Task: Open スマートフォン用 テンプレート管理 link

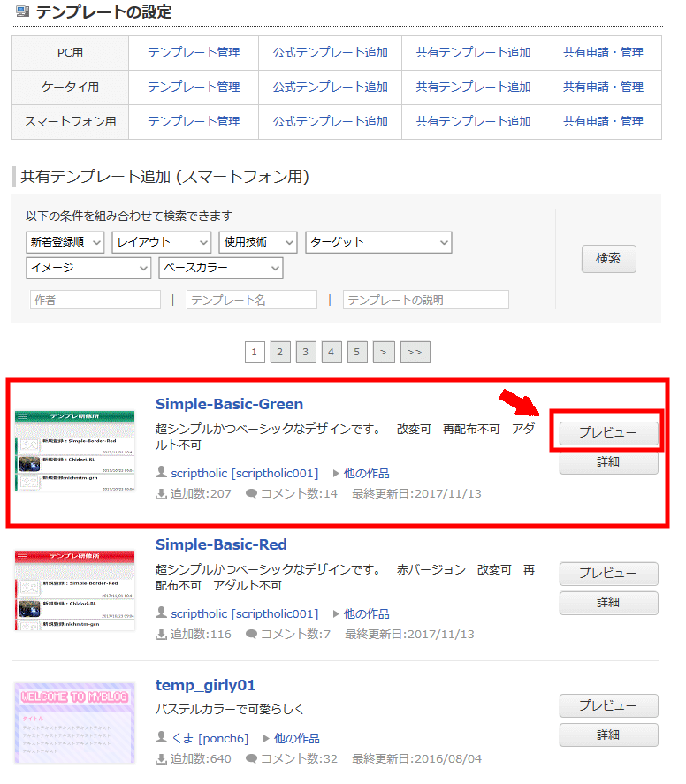Action: pos(194,121)
